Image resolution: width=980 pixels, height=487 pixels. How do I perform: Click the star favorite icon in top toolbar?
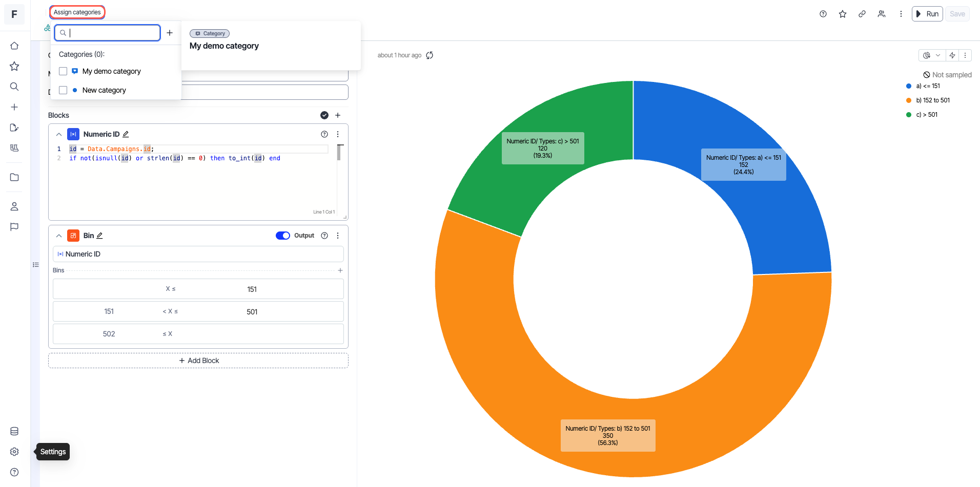click(843, 14)
